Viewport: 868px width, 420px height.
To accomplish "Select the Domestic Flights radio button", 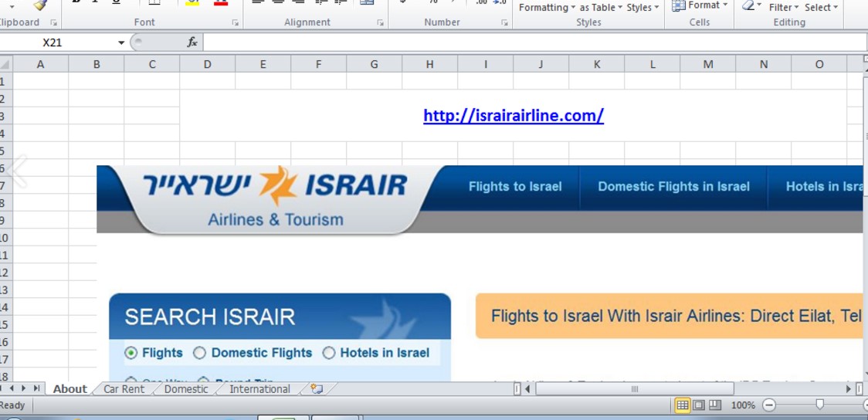I will (199, 353).
